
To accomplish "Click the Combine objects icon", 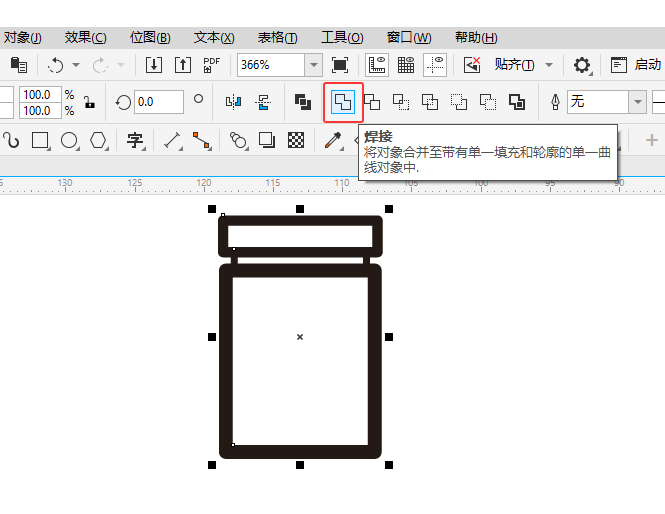I will pyautogui.click(x=303, y=102).
